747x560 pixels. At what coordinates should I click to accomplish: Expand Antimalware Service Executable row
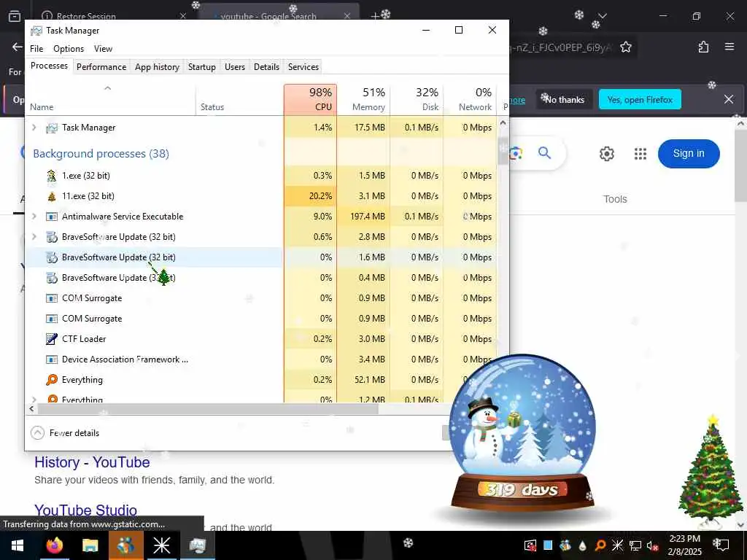[x=34, y=216]
